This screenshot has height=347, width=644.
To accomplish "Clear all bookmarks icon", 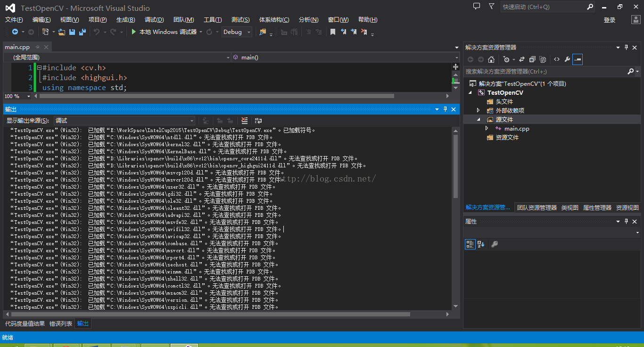I will coord(364,32).
